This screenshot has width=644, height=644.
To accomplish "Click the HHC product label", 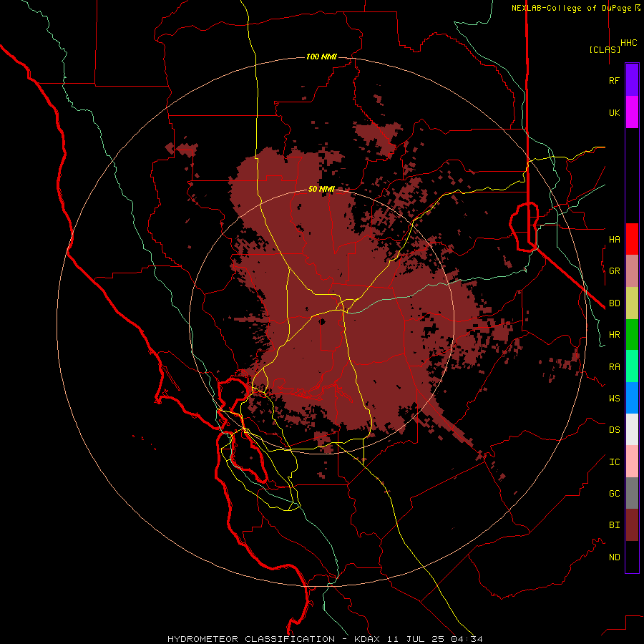I will pyautogui.click(x=629, y=43).
